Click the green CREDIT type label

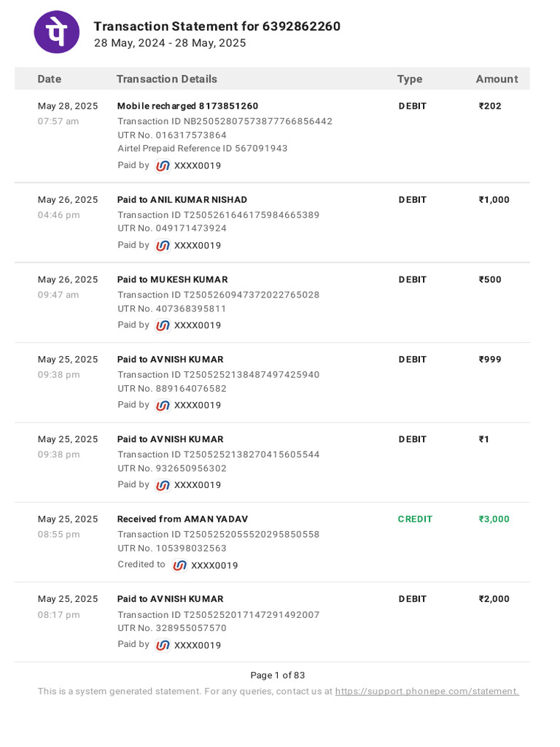415,519
